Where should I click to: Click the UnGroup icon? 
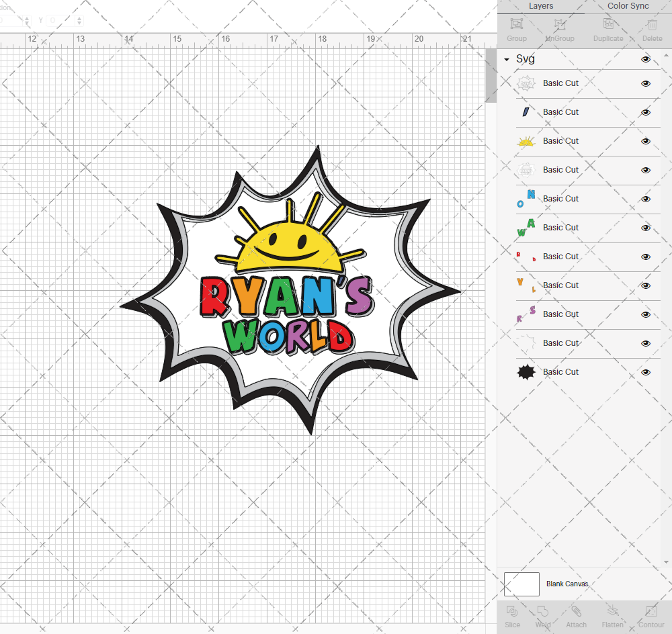coord(560,24)
